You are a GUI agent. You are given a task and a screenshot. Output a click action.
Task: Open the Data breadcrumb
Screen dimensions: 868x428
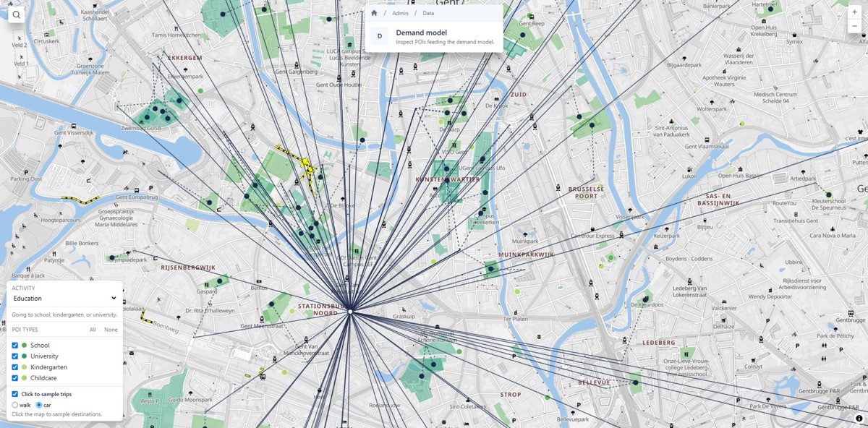428,13
